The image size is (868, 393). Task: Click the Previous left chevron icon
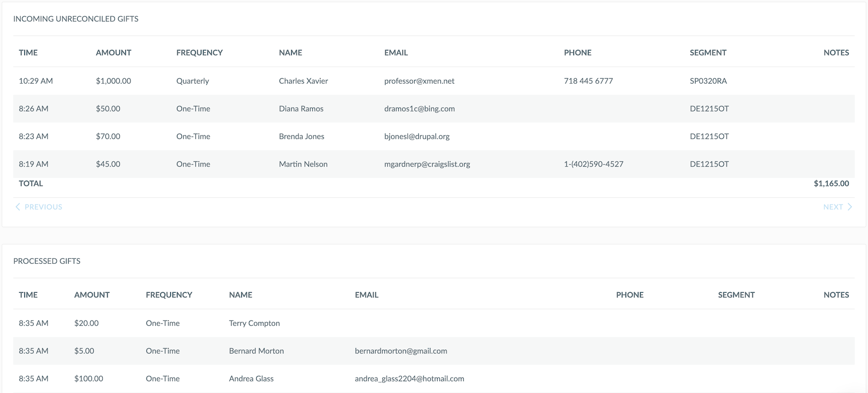[x=18, y=207]
